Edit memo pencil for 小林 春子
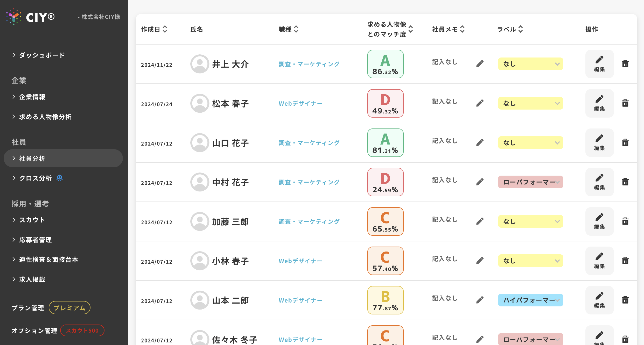Viewport: 644px width, 345px height. click(x=480, y=261)
